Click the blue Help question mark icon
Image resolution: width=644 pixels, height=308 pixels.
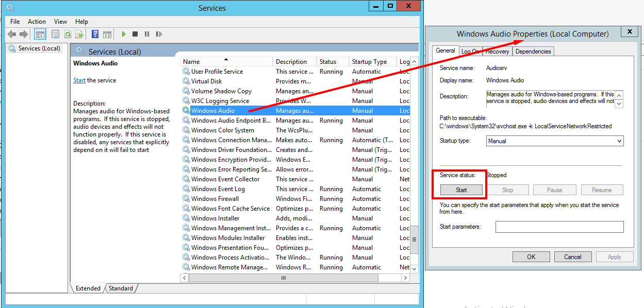click(x=95, y=35)
